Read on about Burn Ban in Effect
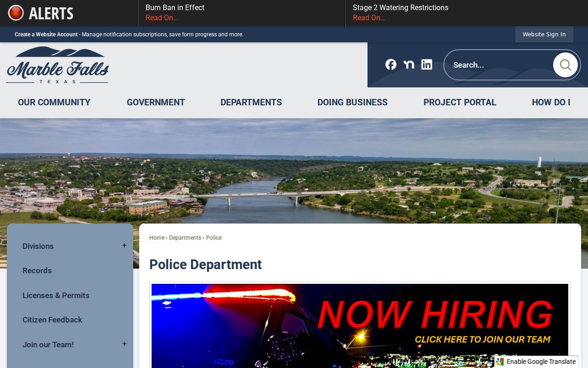Viewport: 588px width, 368px height. point(162,18)
